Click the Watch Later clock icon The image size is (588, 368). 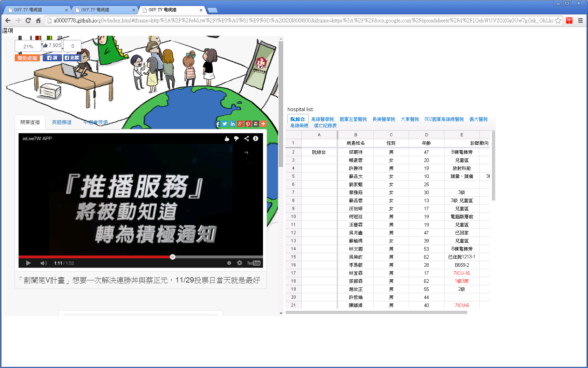coord(229,263)
